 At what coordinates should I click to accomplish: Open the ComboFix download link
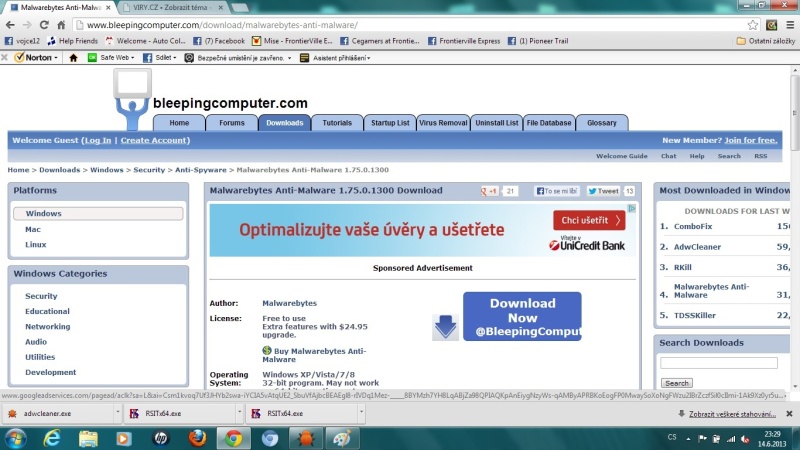coord(692,227)
